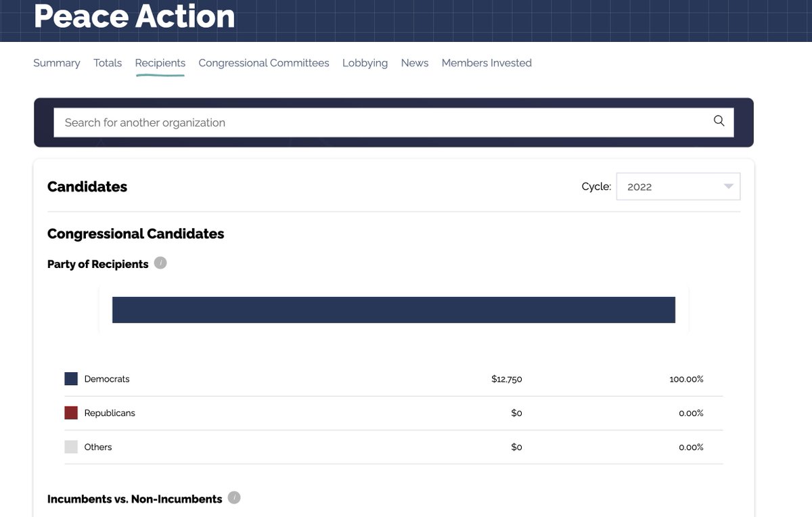Open the Summary tab
The image size is (812, 517).
pos(57,63)
